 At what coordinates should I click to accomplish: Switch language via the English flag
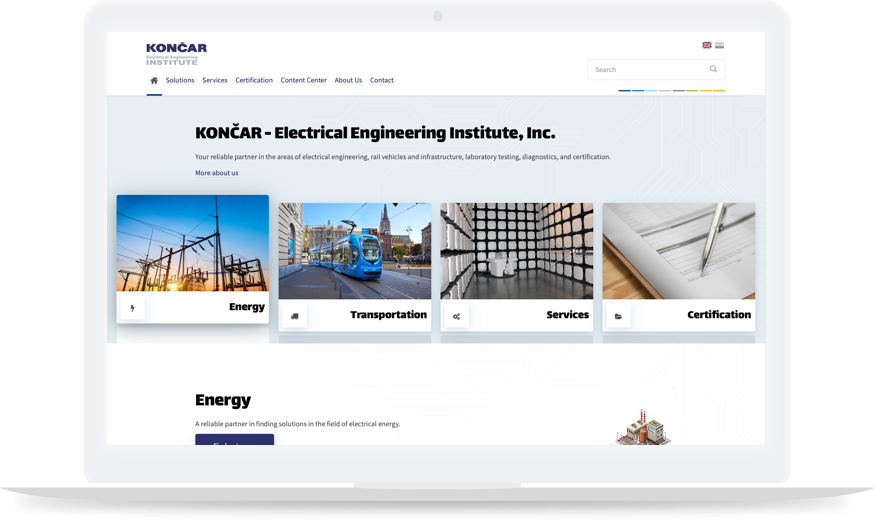pyautogui.click(x=707, y=45)
